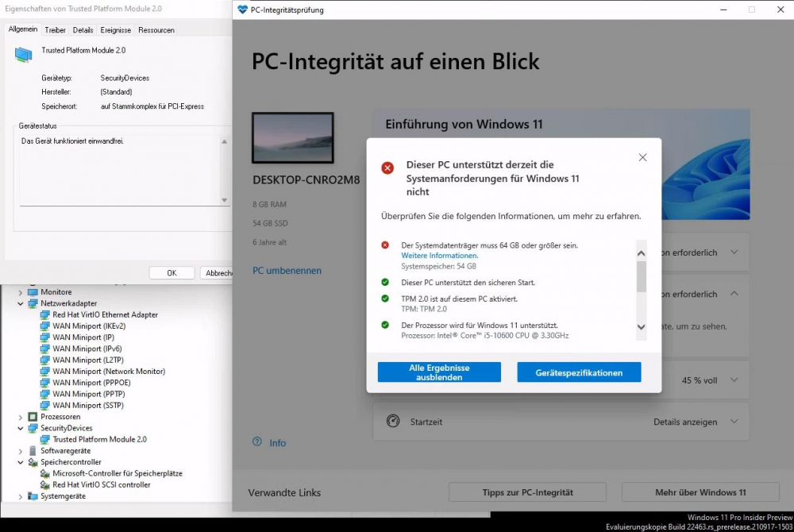
Task: Collapse the Netzwerkadapter tree node
Action: [21, 303]
